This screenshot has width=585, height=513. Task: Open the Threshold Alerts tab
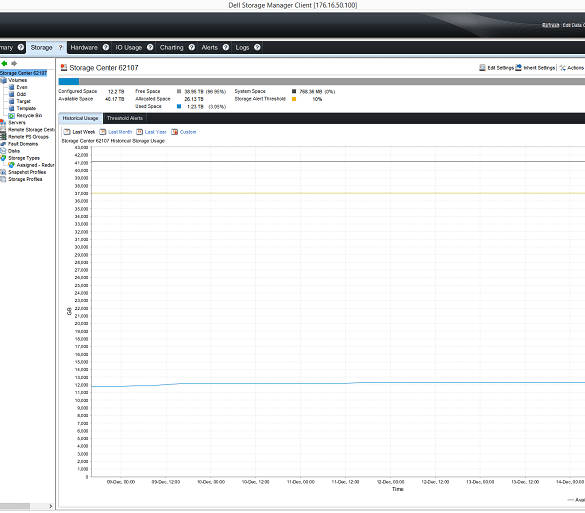[125, 118]
